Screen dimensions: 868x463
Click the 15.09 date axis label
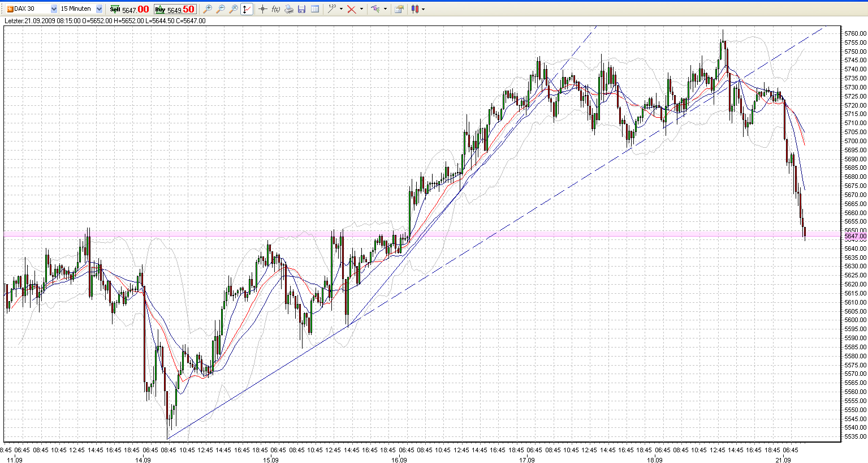pos(271,460)
